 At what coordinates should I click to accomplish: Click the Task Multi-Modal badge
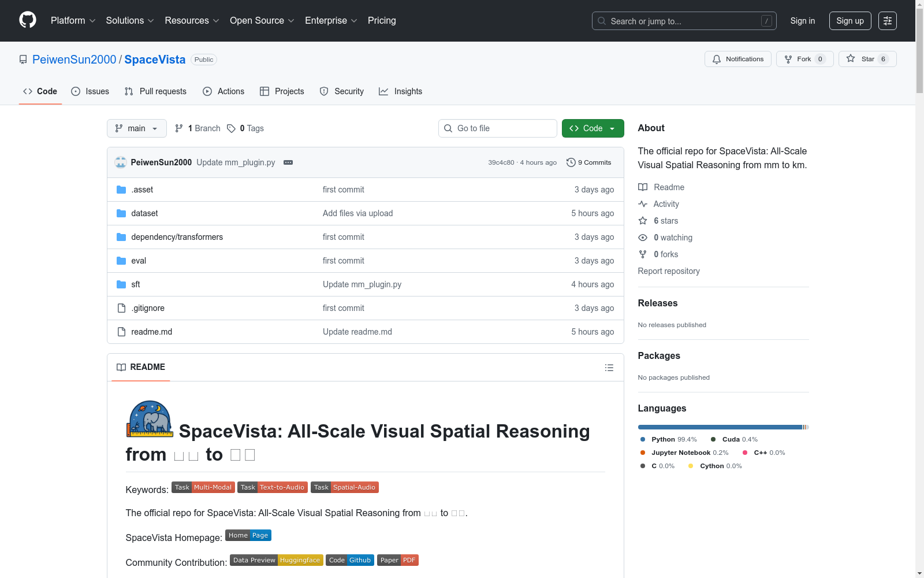coord(203,487)
